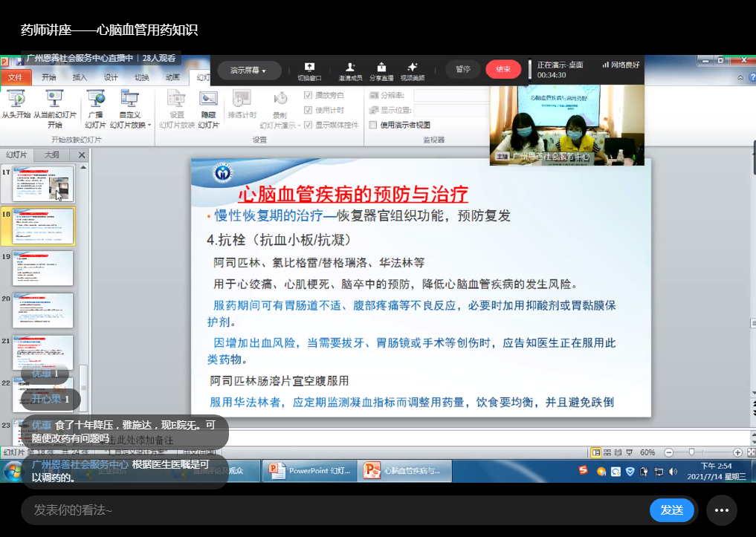The width and height of the screenshot is (756, 537).
Task: Open 心脑血管疾病与... taskbar item
Action: click(405, 471)
